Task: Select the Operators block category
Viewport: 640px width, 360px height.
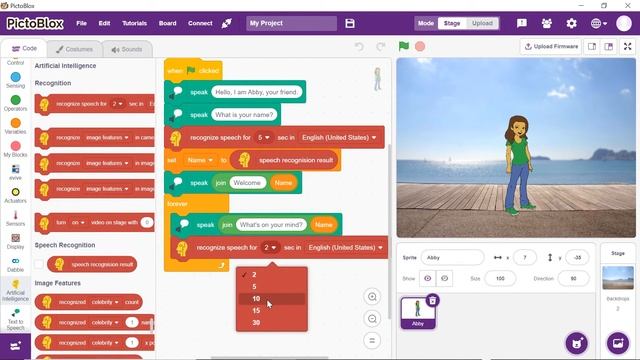Action: 16,103
